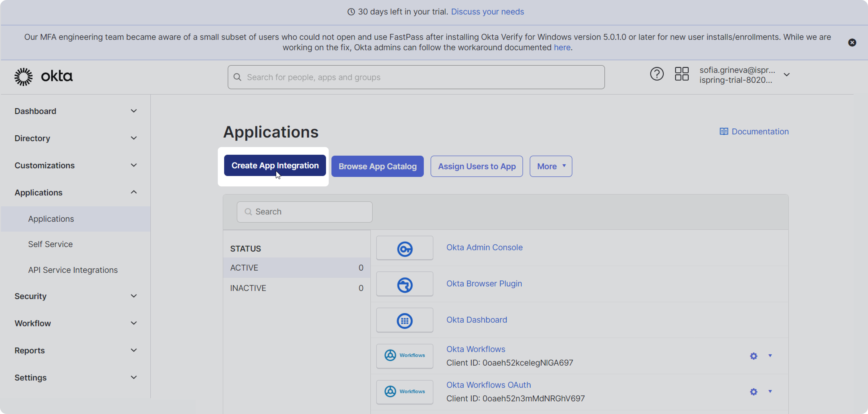868x414 pixels.
Task: Expand the Reports sidebar section
Action: click(x=134, y=350)
